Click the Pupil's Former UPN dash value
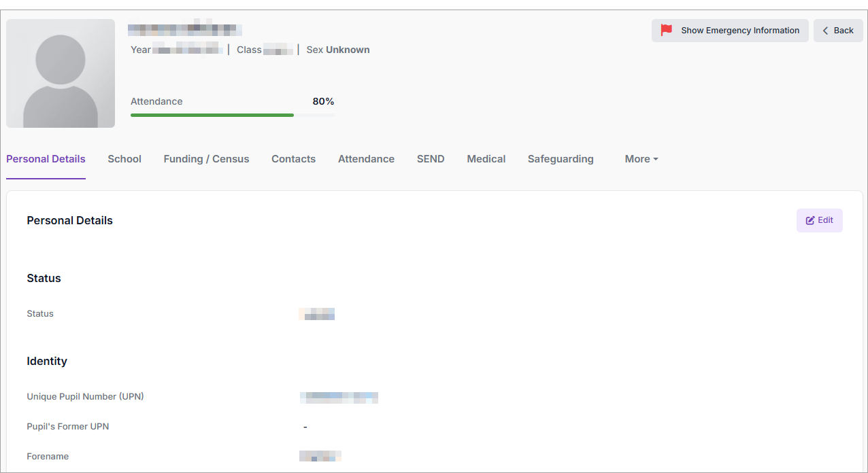Image resolution: width=868 pixels, height=473 pixels. (305, 427)
